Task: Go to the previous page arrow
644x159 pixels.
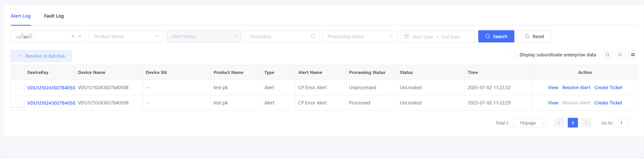Action: pyautogui.click(x=559, y=123)
